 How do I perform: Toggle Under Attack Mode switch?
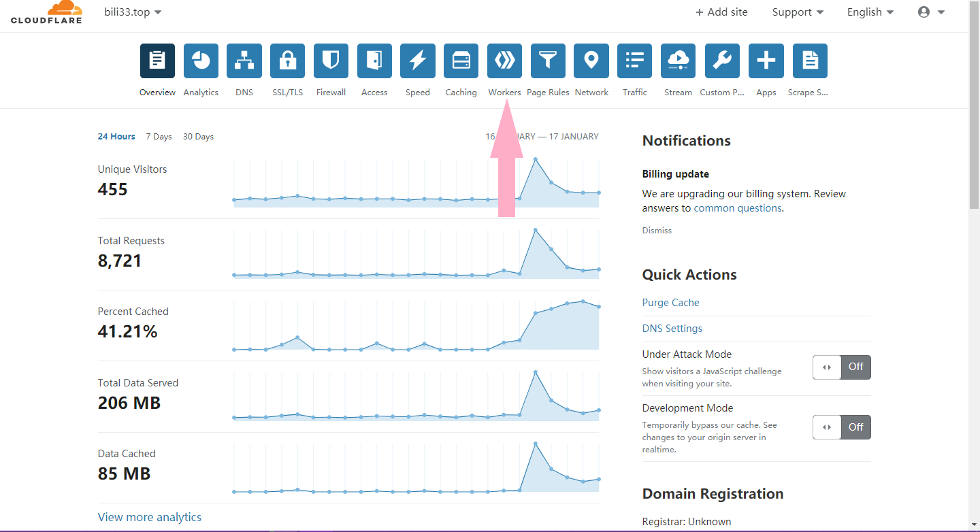point(841,367)
